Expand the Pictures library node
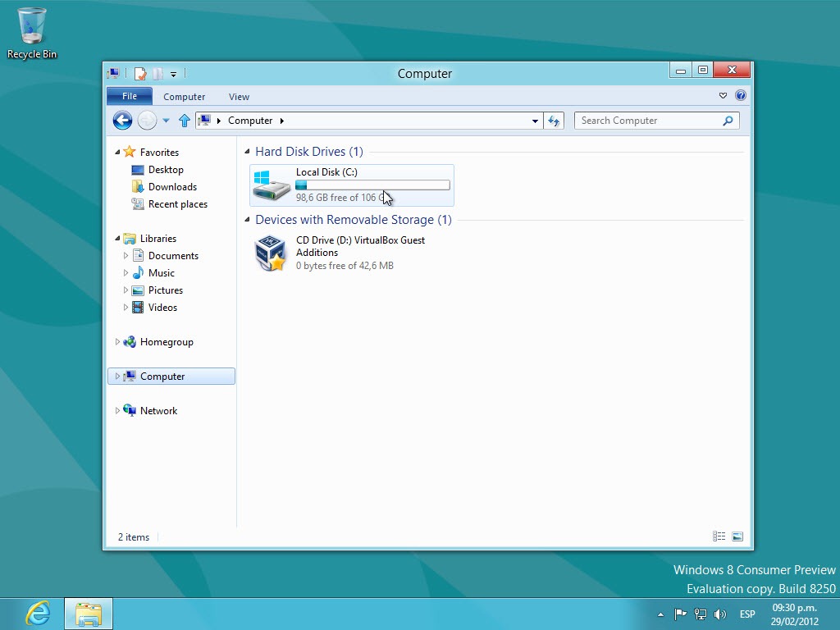This screenshot has height=630, width=840. 126,290
